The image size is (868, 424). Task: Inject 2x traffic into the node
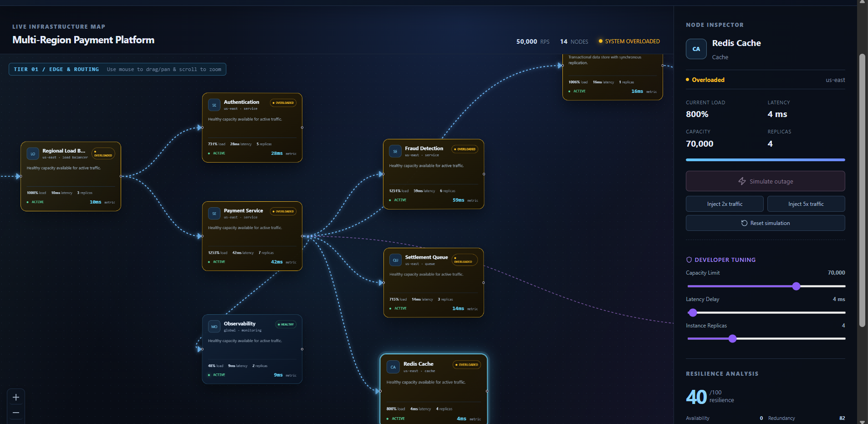[x=725, y=204]
